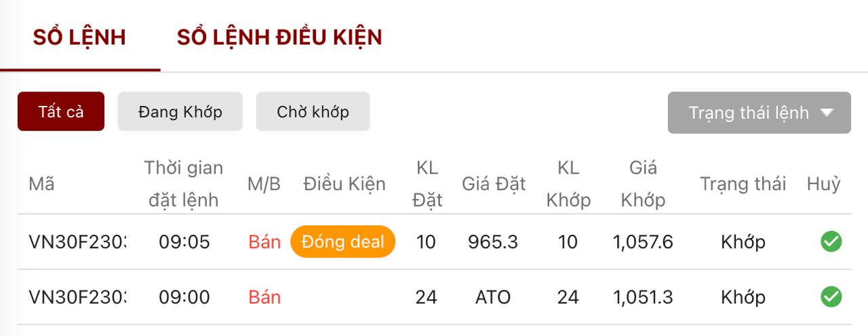The width and height of the screenshot is (868, 336).
Task: Open the Trạng thái lệnh dropdown
Action: [x=749, y=113]
